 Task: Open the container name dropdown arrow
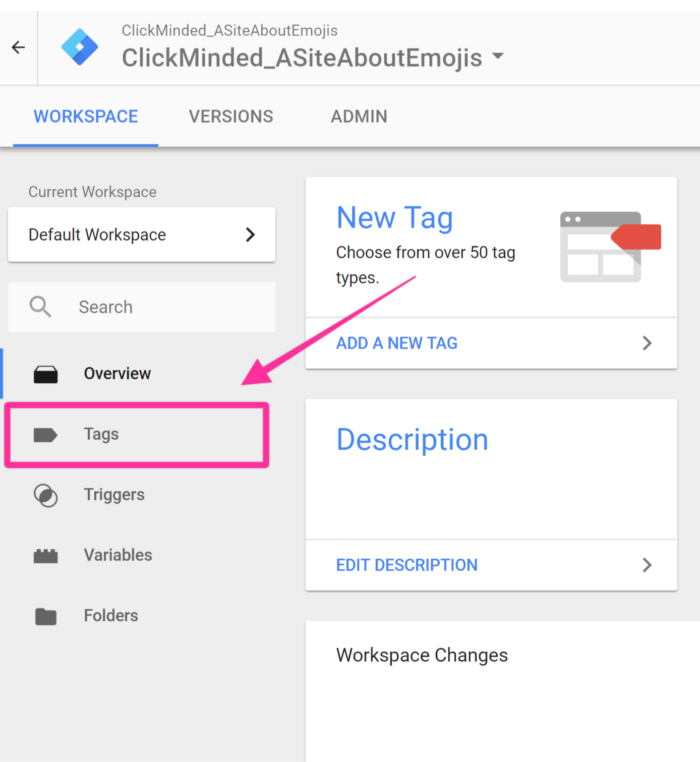click(498, 56)
